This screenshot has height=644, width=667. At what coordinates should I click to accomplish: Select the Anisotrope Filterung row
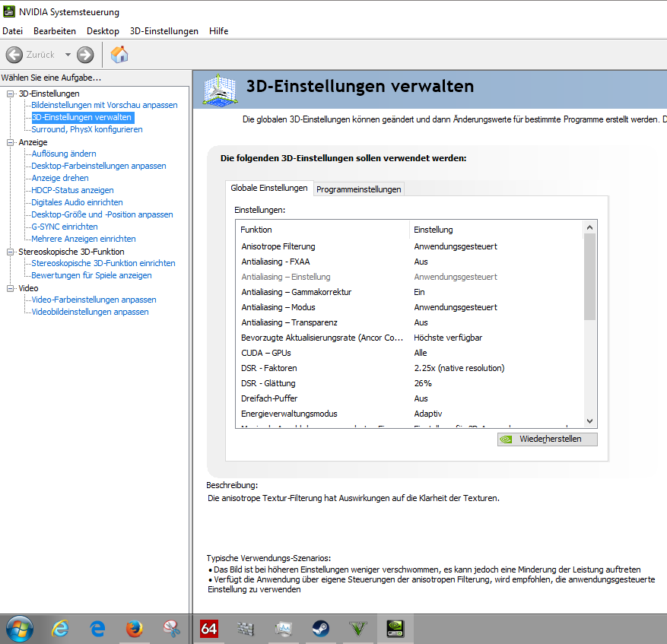(x=409, y=246)
